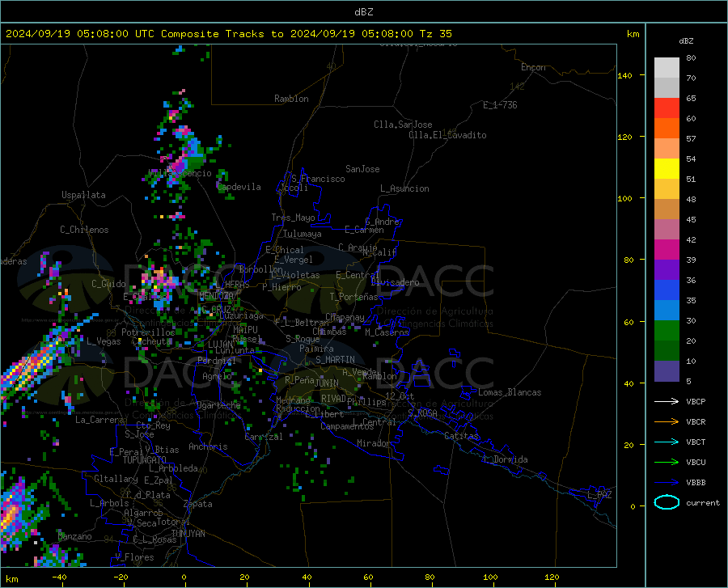Click the Ramblon label near the top

291,99
